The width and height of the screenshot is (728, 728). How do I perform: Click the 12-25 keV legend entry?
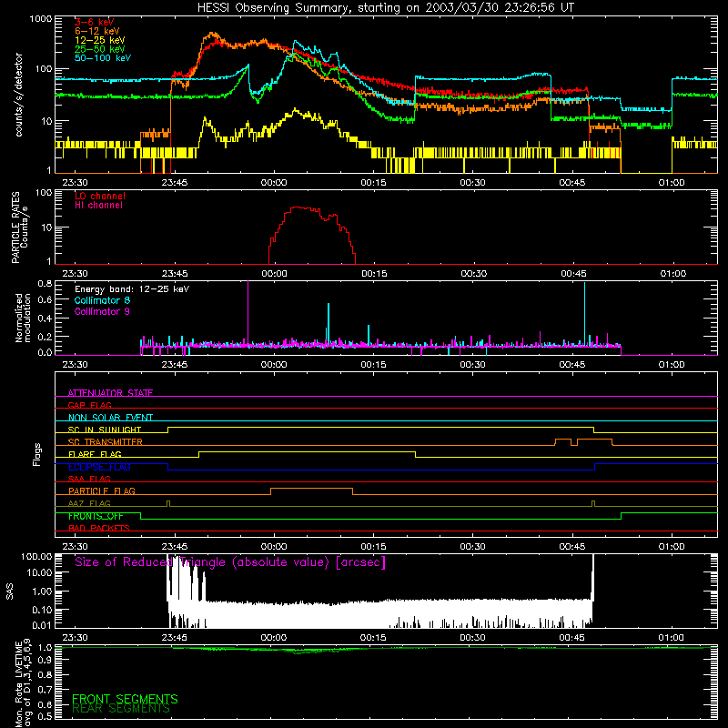[x=100, y=40]
